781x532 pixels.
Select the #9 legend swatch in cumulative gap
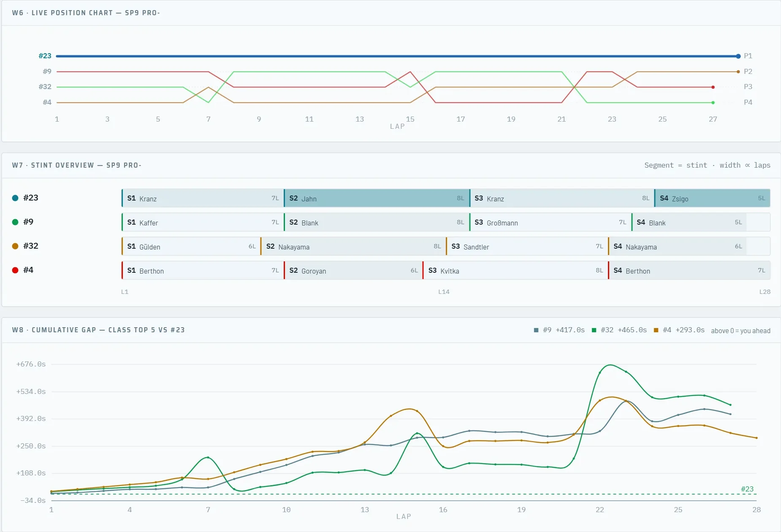pos(536,330)
